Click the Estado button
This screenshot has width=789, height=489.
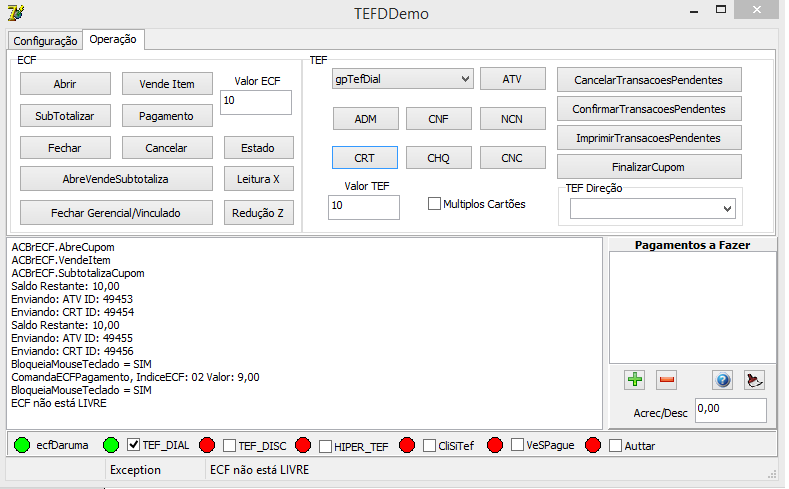point(259,148)
